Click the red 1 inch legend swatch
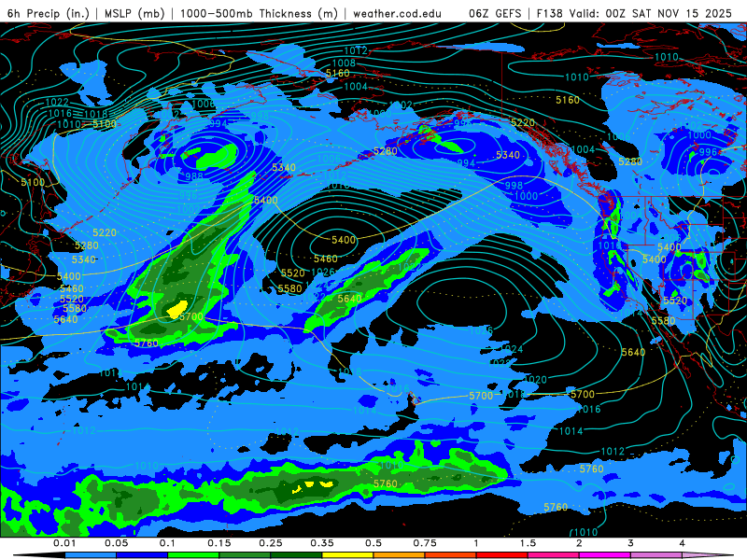747x560 pixels. click(502, 555)
